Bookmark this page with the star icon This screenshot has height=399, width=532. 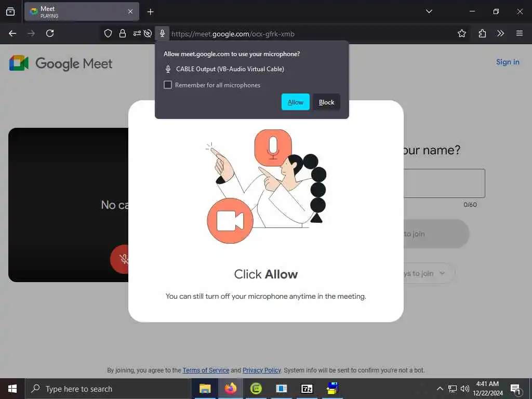461,33
